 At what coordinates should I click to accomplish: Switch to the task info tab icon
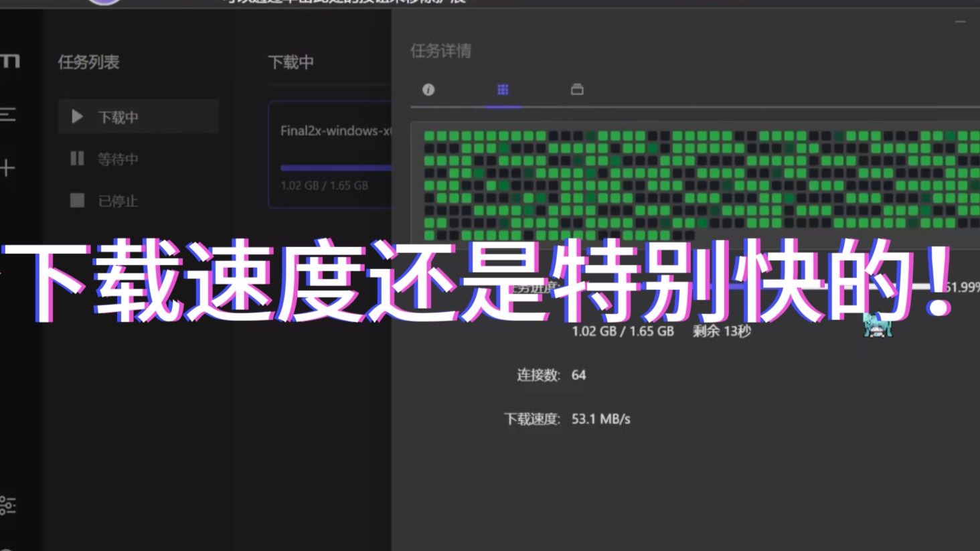[x=428, y=90]
